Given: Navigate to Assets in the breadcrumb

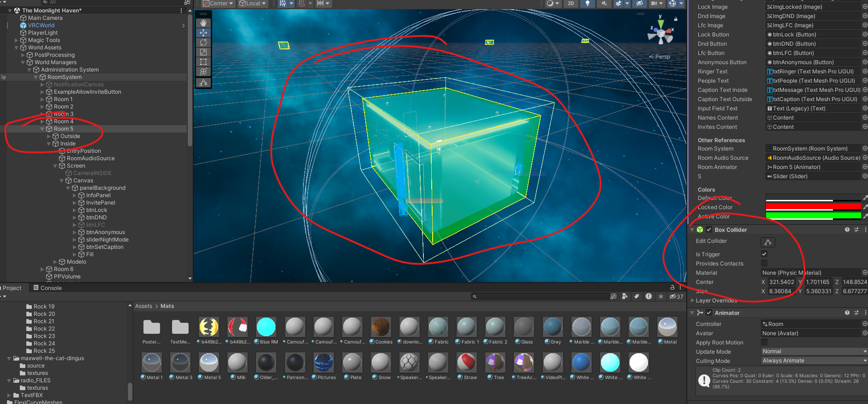Looking at the screenshot, I should [143, 306].
